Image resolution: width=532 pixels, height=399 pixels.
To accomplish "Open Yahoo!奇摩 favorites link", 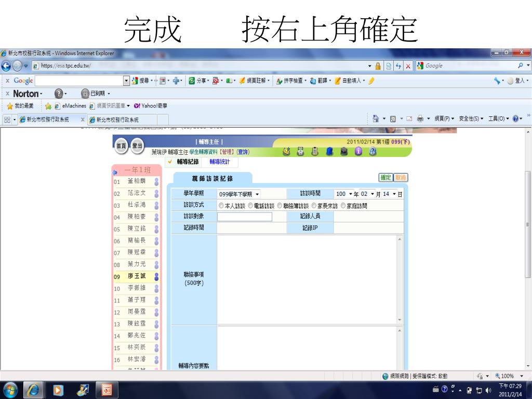I will point(150,106).
